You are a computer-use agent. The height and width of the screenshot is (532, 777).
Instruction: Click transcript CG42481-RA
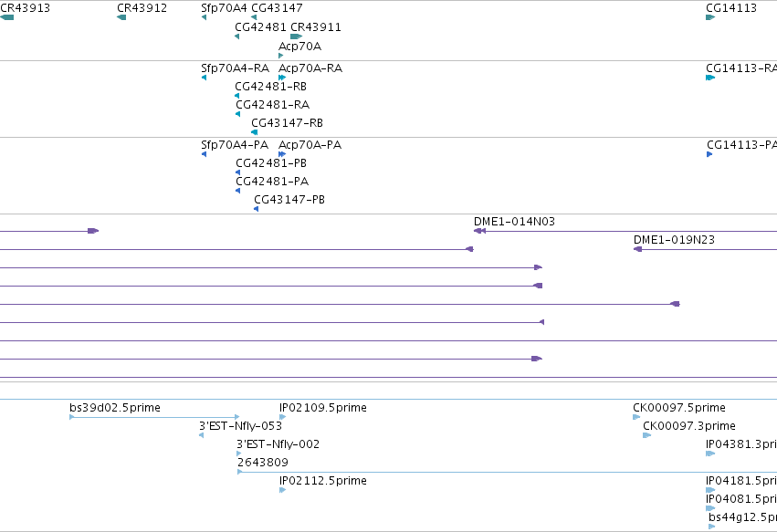point(273,105)
